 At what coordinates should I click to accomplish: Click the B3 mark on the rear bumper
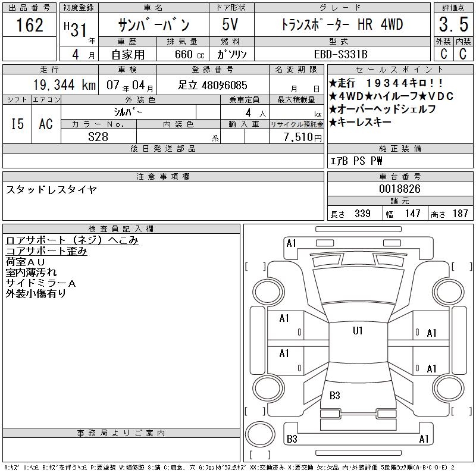click(x=292, y=439)
